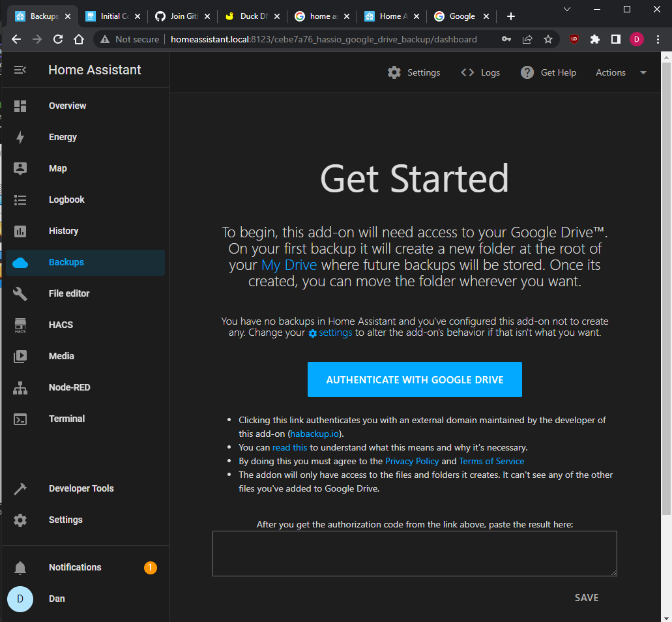The width and height of the screenshot is (672, 622).
Task: Click the Get Help question mark icon
Action: point(527,72)
